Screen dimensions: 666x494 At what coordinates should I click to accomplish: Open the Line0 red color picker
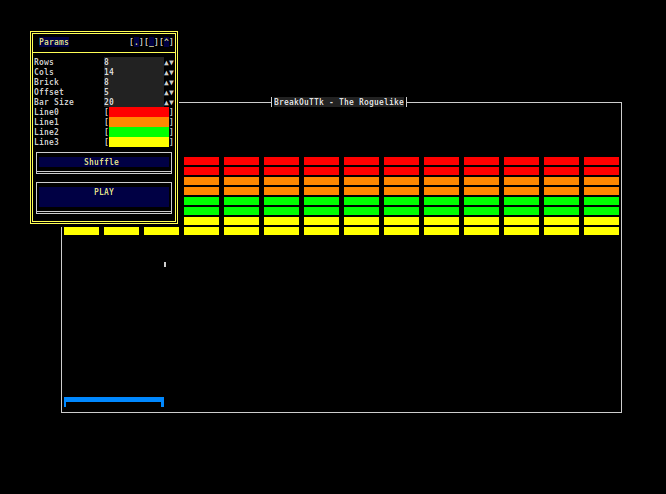[x=139, y=112]
